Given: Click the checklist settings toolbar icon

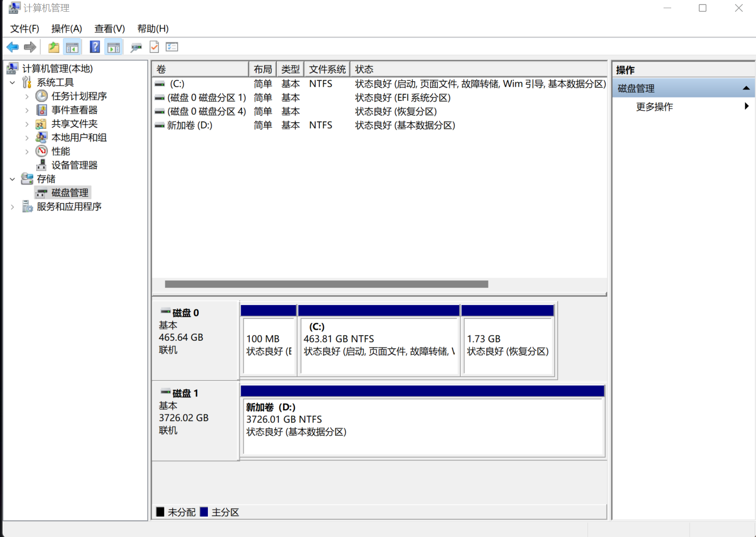Looking at the screenshot, I should pos(172,48).
